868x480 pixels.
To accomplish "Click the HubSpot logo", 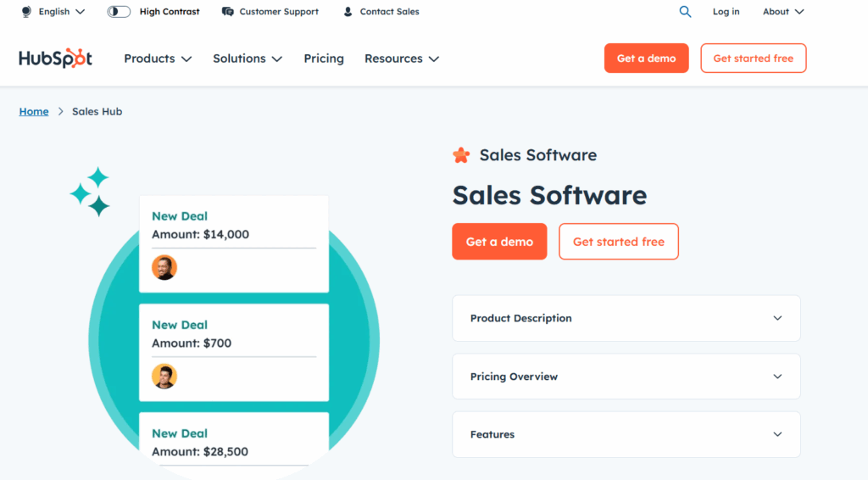I will tap(55, 59).
